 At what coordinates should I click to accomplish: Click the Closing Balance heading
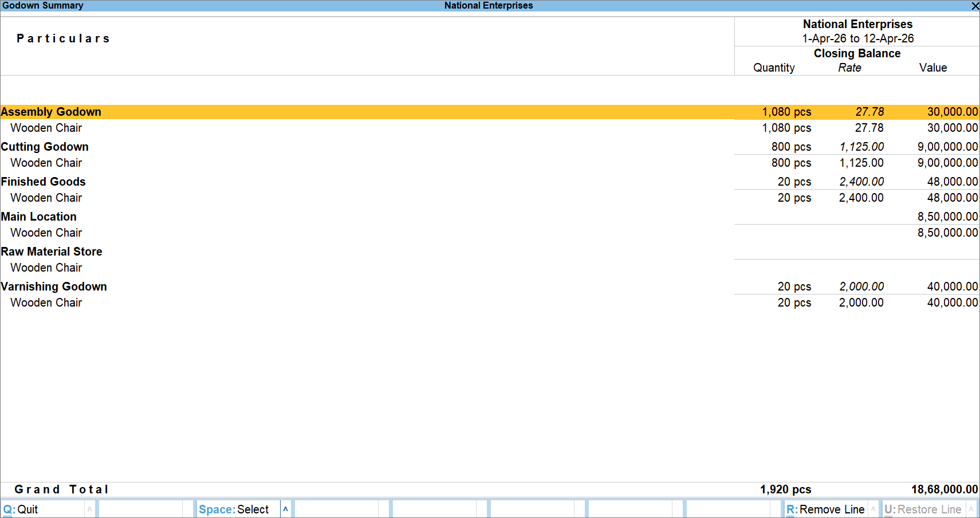857,53
